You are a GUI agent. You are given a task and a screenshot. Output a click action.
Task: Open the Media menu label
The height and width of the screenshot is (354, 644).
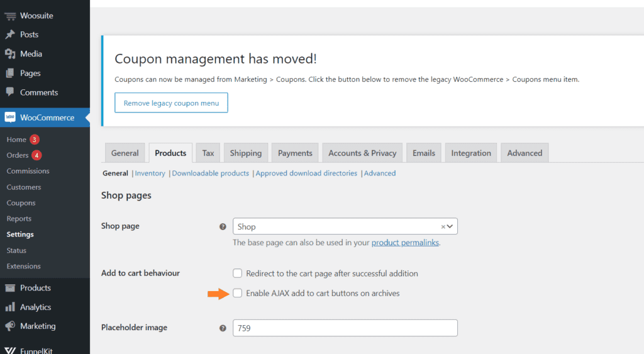coord(31,54)
